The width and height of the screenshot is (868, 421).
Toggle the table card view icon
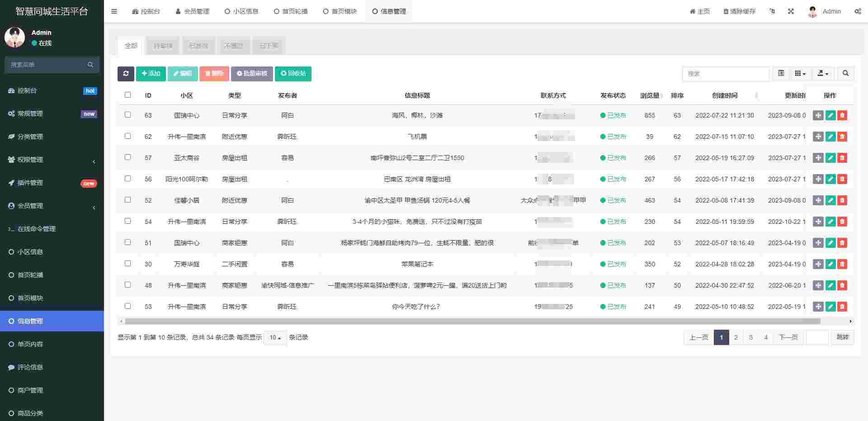(781, 73)
